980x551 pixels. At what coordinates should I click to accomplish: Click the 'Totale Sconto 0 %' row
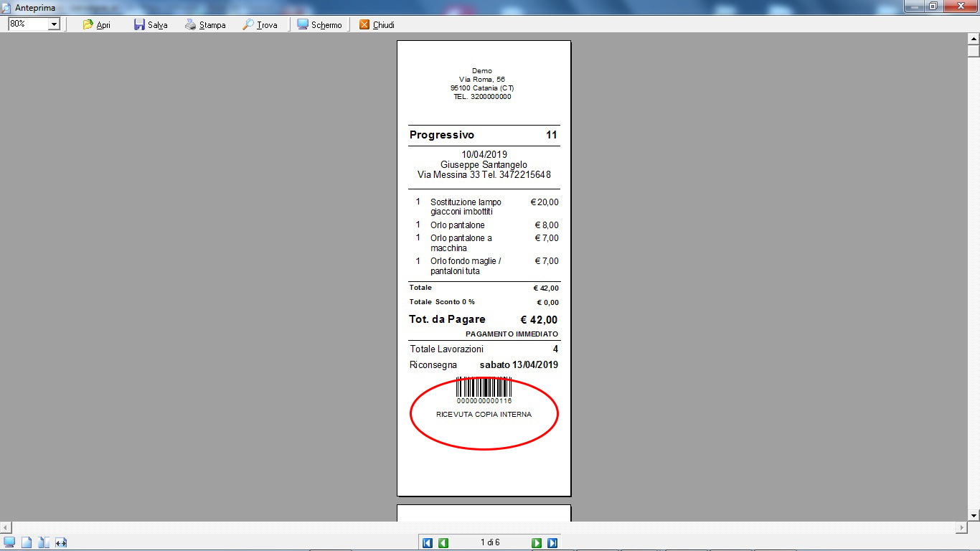coord(484,302)
